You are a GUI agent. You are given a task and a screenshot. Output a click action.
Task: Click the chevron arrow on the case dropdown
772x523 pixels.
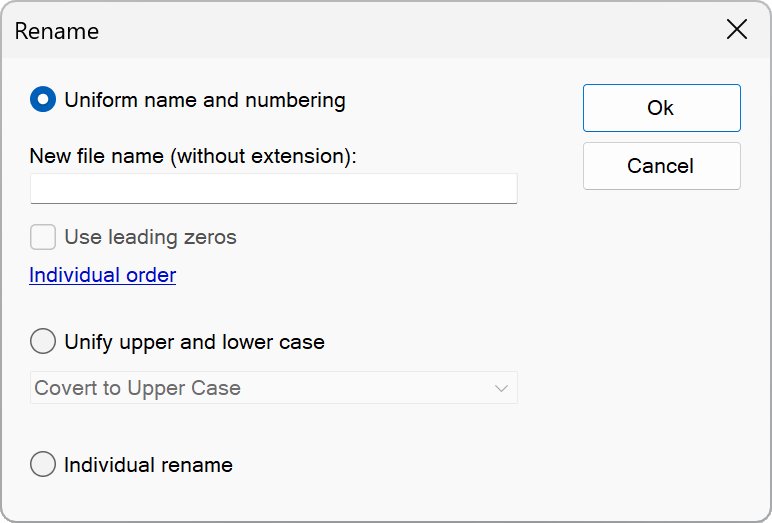pos(501,388)
